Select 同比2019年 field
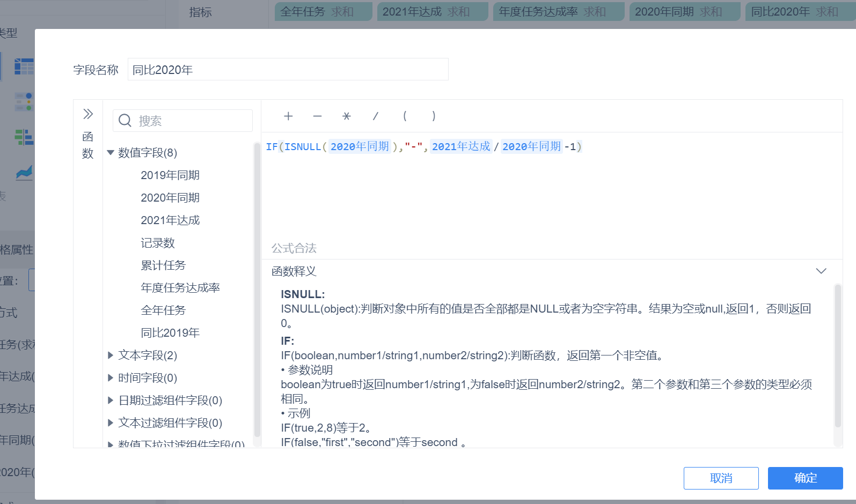This screenshot has height=504, width=856. tap(170, 333)
